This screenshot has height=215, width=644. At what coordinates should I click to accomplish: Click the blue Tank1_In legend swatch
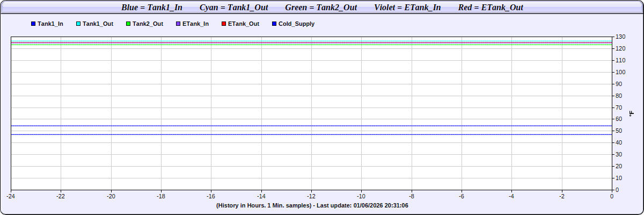(33, 24)
